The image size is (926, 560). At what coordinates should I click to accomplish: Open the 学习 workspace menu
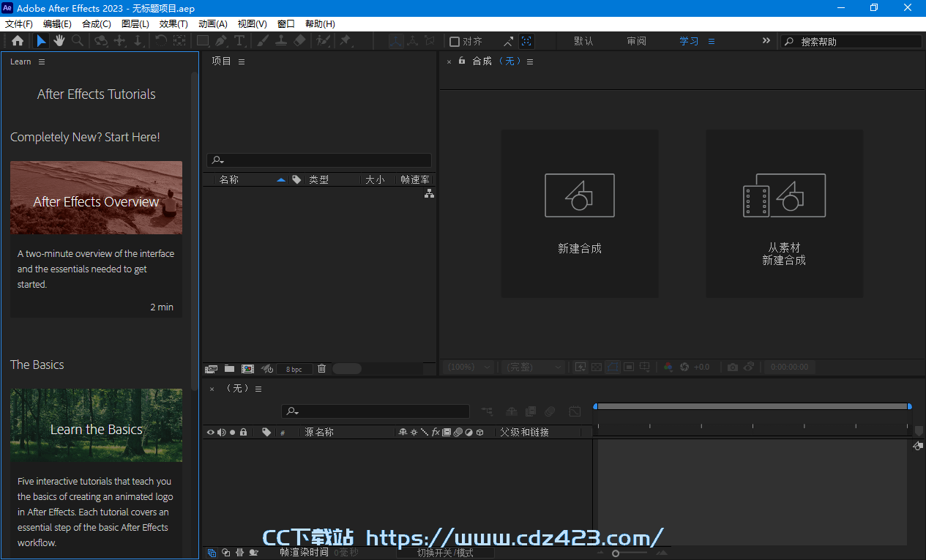[x=711, y=41]
